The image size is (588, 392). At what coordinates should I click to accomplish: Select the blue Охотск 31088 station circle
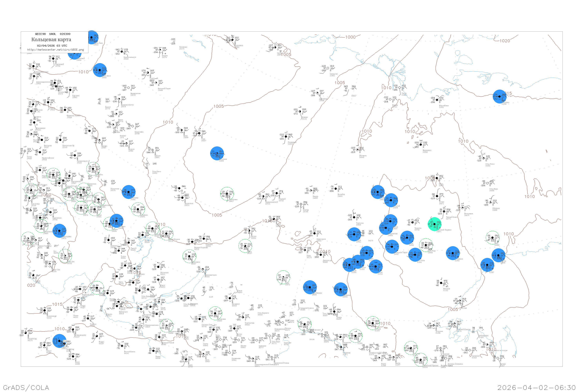coord(498,255)
